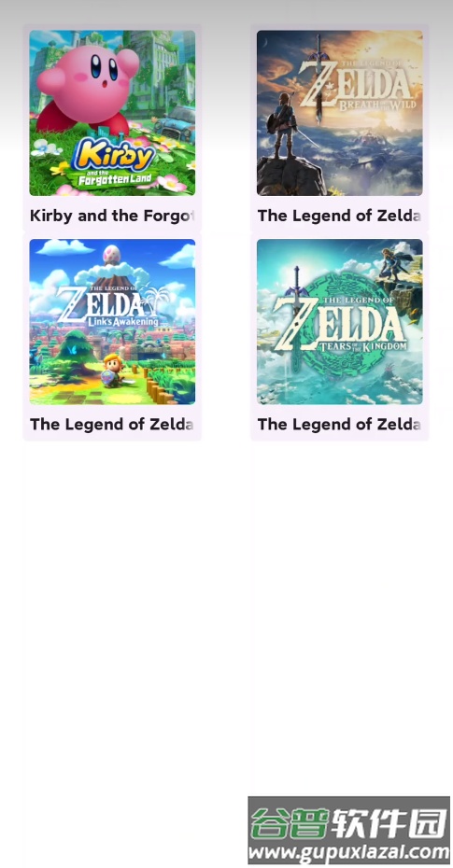Tap the spotted egg atop the mountain

(111, 254)
